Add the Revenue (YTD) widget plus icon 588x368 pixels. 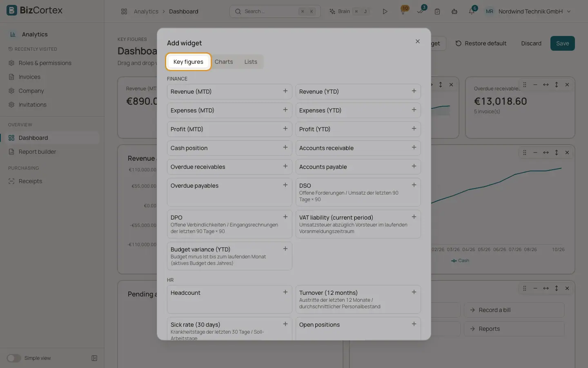coord(414,91)
